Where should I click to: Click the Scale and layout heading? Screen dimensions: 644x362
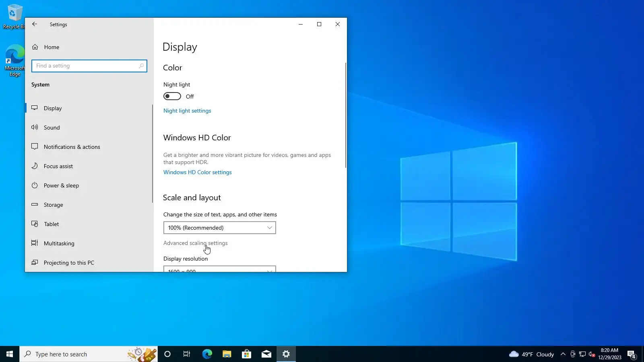pos(192,197)
